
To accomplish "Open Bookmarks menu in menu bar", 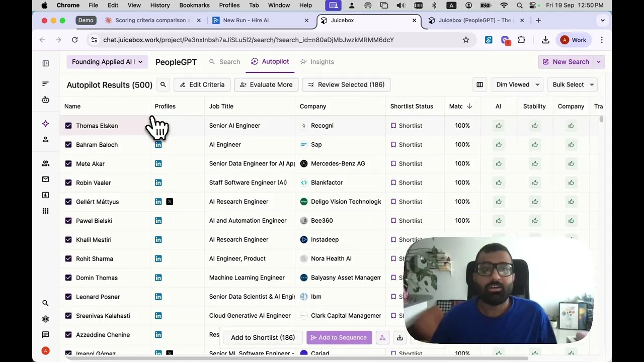I will (x=194, y=5).
